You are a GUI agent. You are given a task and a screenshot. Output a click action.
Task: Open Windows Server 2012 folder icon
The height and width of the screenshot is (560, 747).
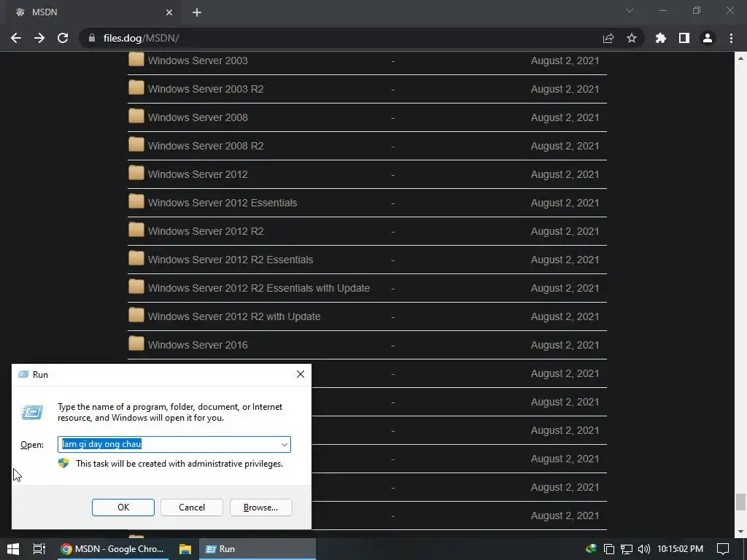pos(136,174)
